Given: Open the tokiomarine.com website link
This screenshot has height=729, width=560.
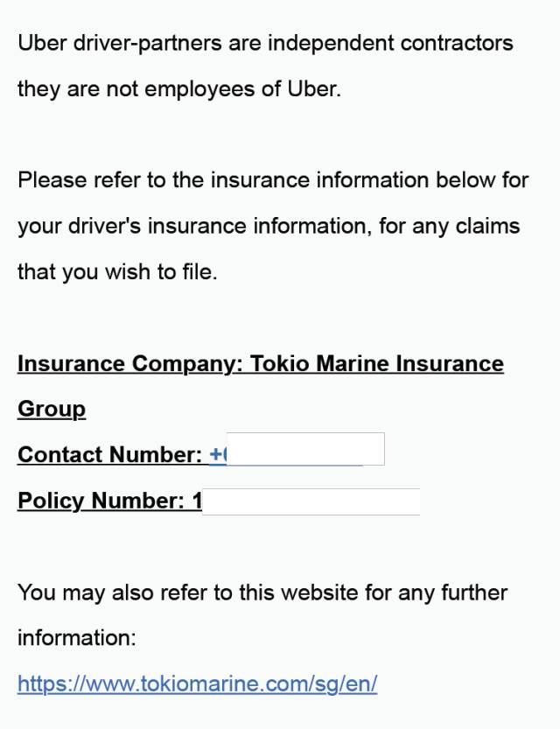Looking at the screenshot, I should [197, 683].
